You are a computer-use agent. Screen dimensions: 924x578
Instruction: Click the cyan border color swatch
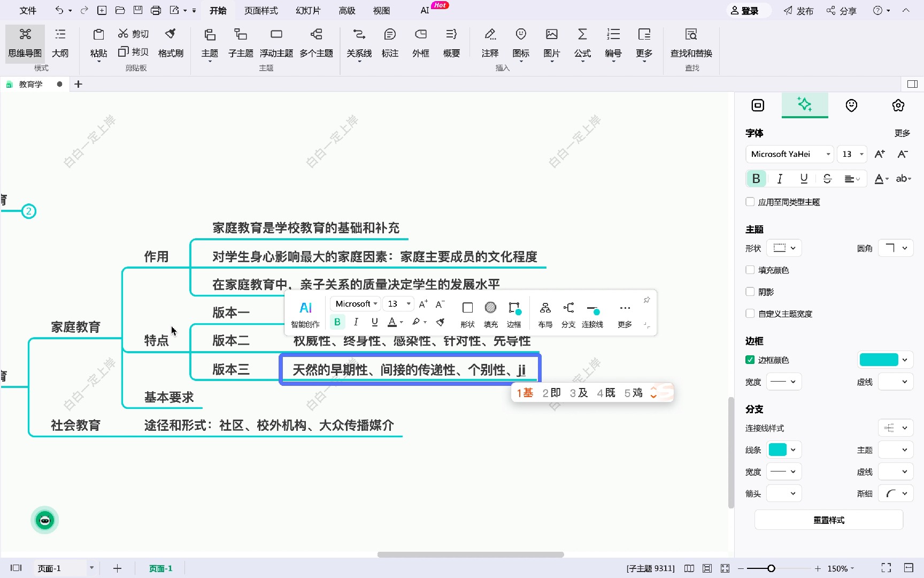879,360
